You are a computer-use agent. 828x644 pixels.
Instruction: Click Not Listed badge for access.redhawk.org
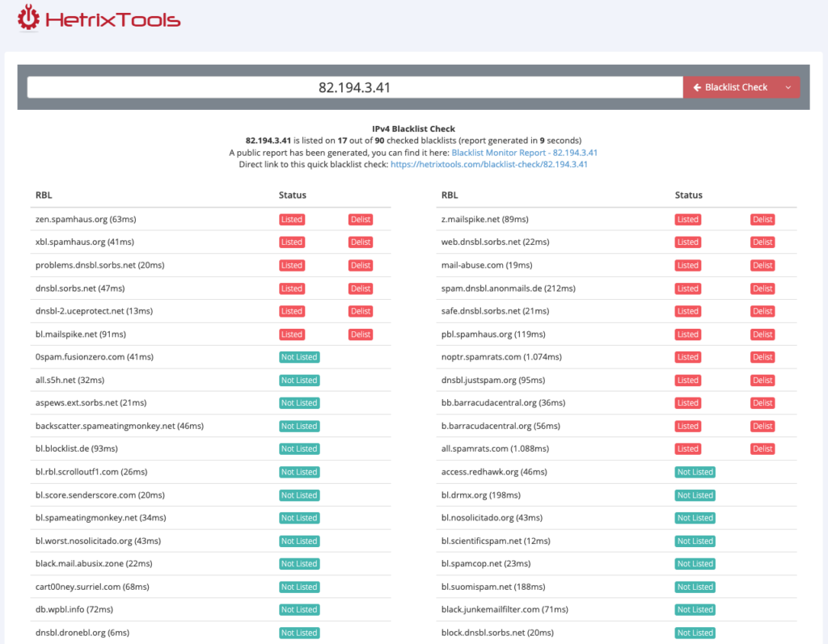tap(695, 472)
